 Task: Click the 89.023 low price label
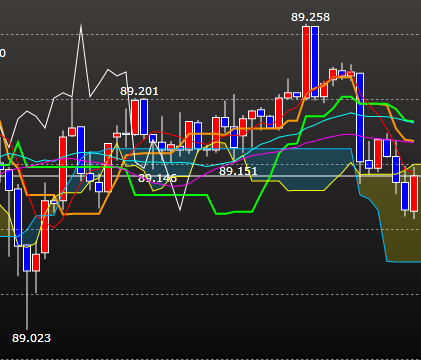click(31, 338)
